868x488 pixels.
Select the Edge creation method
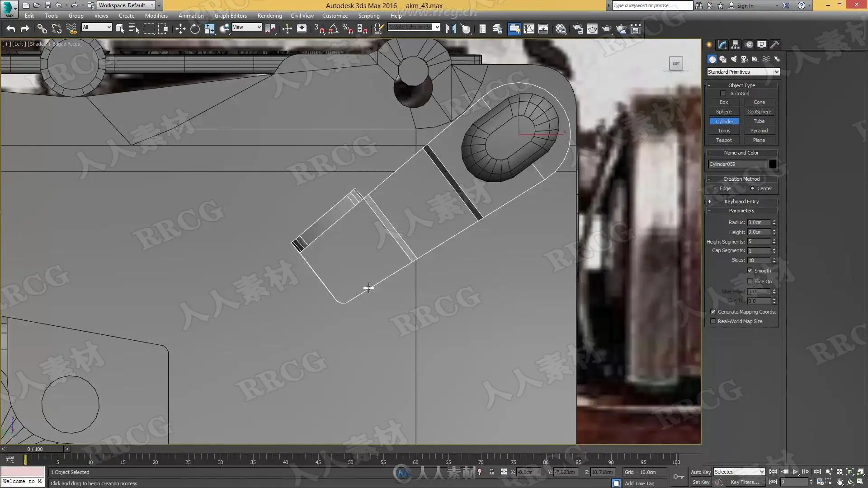click(x=715, y=188)
